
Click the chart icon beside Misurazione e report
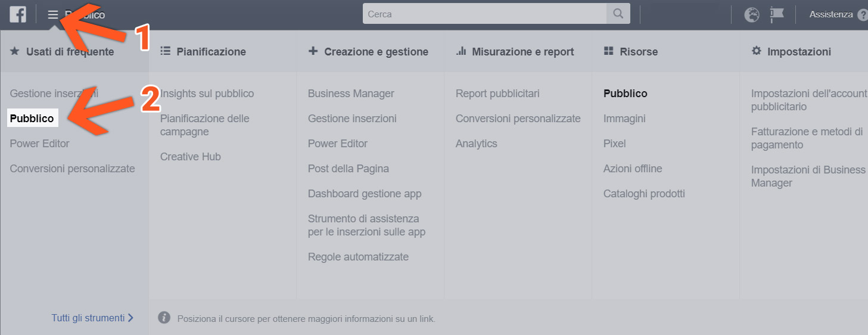click(x=461, y=51)
